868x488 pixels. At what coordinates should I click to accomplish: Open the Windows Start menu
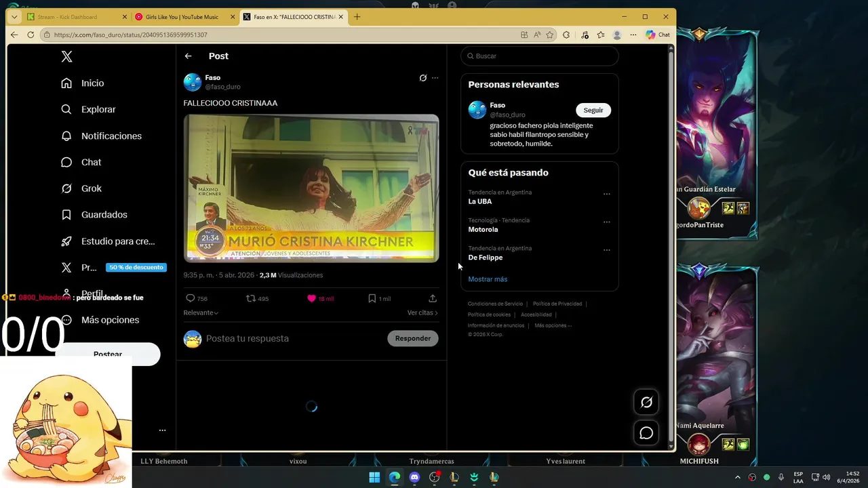pyautogui.click(x=374, y=477)
